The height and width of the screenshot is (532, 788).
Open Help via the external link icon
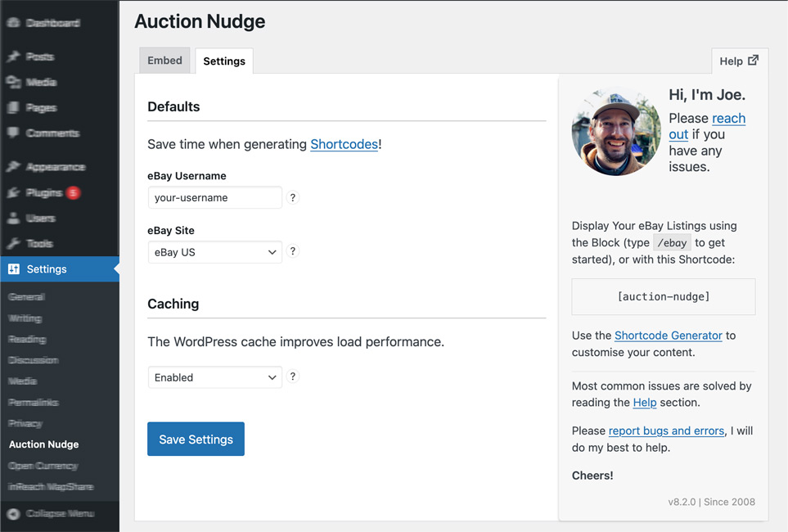[754, 61]
